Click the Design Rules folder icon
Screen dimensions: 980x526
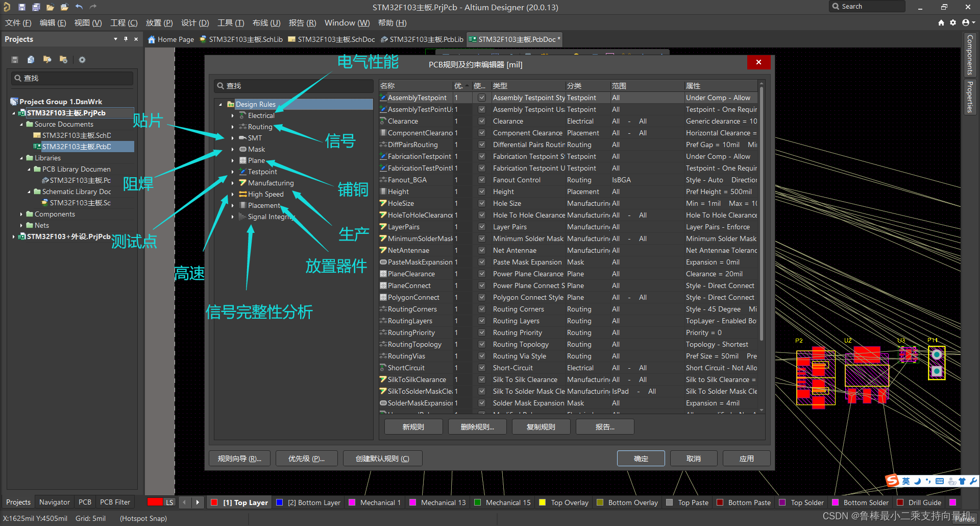click(x=231, y=104)
